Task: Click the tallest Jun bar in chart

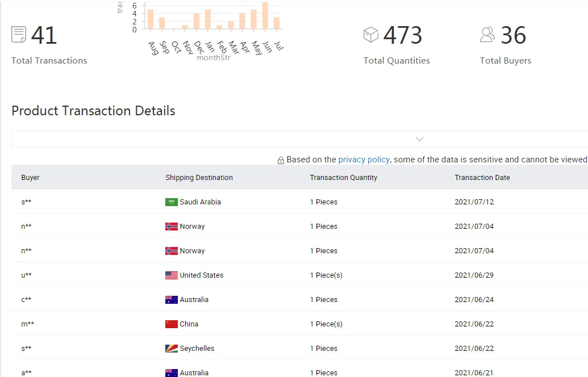Action: [265, 16]
